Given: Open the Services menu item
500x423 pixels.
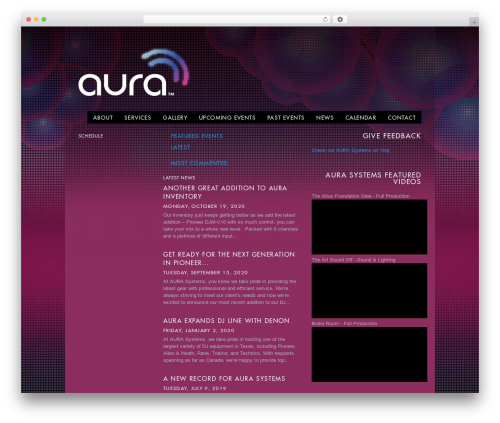Looking at the screenshot, I should pyautogui.click(x=137, y=118).
